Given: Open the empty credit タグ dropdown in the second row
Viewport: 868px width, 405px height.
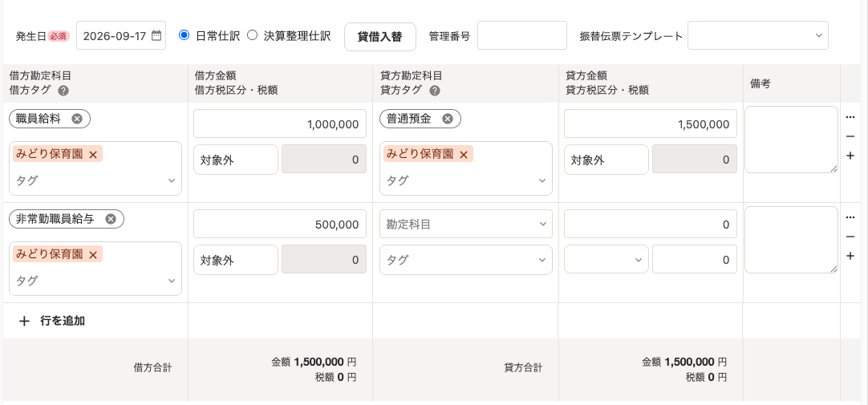Looking at the screenshot, I should click(466, 260).
